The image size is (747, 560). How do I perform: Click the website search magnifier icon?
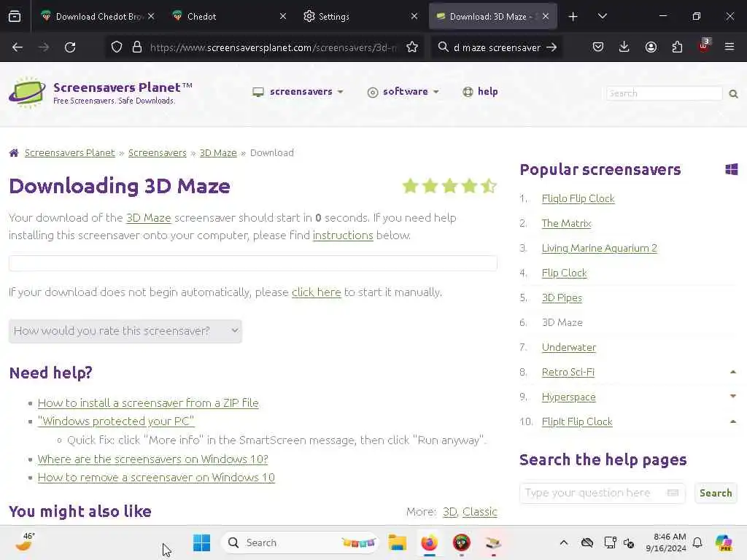[733, 94]
